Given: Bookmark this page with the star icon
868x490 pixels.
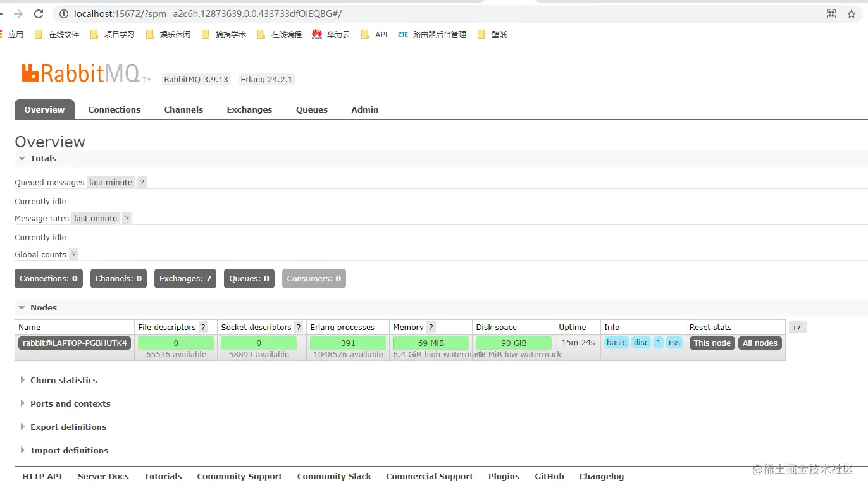Looking at the screenshot, I should point(852,14).
